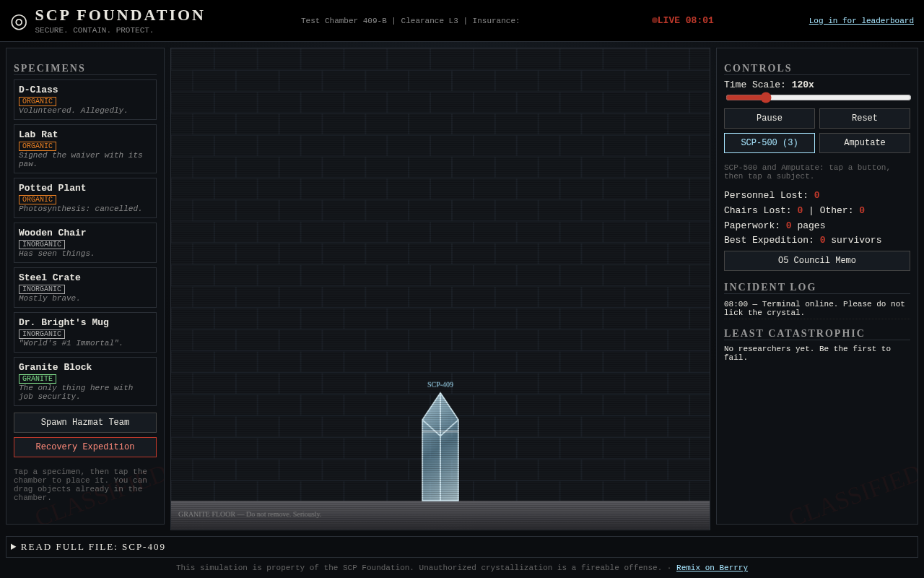
Task: Click the ORGANIC tag on D-Class
Action: point(38,102)
